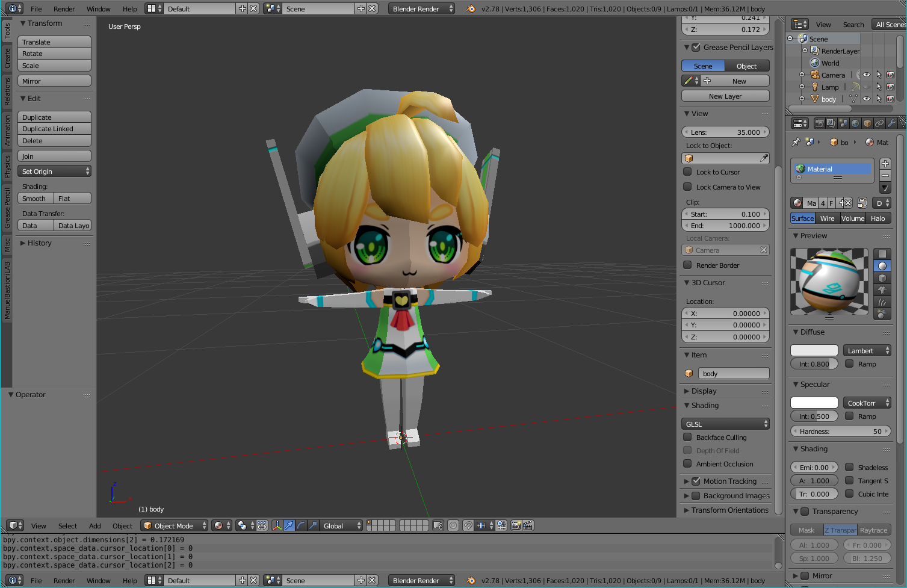
Task: Open top Render menu
Action: [x=64, y=9]
